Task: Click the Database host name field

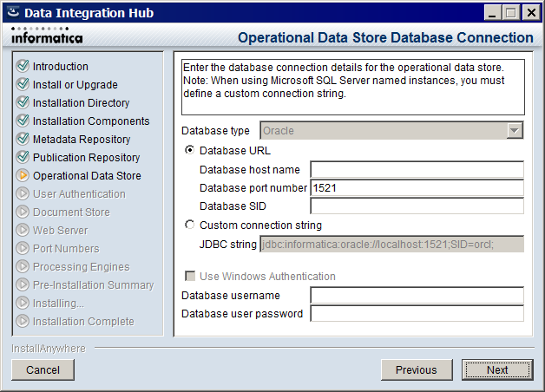Action: 417,169
